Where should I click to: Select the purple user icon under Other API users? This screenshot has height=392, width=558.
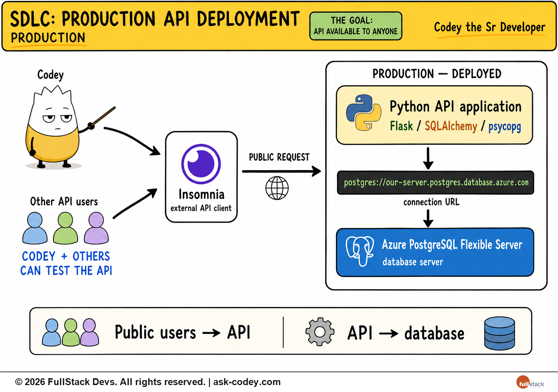pos(96,228)
